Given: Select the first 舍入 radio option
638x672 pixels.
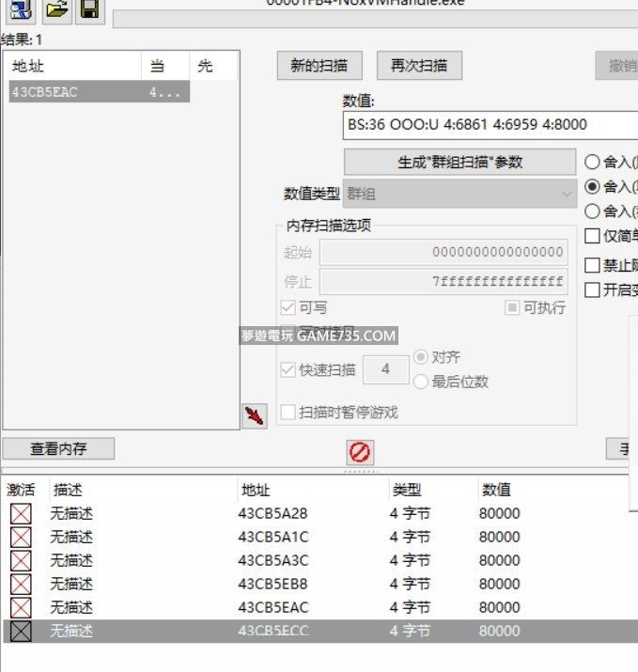Looking at the screenshot, I should tap(592, 162).
